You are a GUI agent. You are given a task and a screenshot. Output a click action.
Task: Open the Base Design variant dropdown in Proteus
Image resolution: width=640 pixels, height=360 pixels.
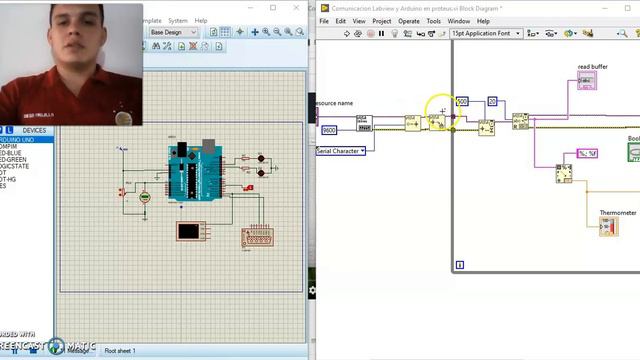click(173, 32)
